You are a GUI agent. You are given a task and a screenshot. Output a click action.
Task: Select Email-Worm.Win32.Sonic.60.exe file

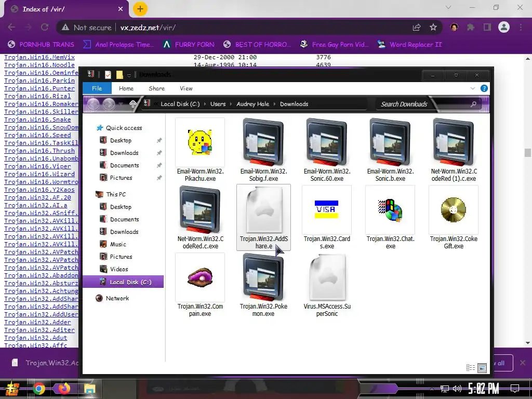click(327, 150)
